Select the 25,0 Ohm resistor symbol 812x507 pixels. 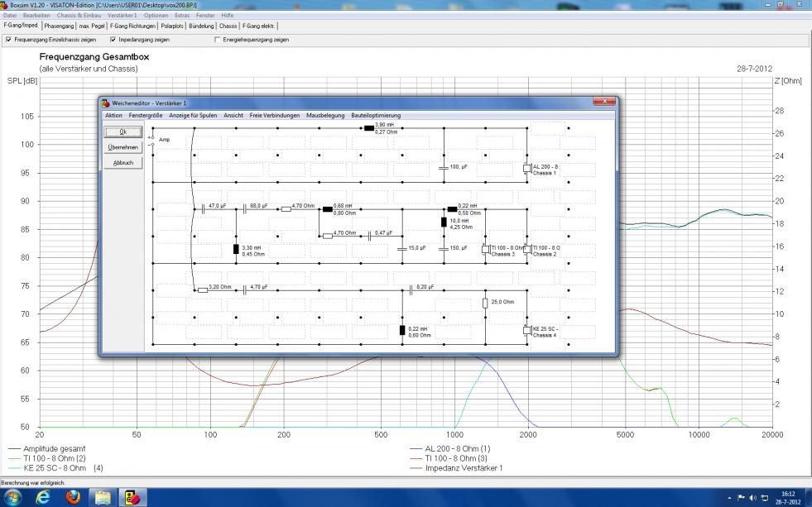pyautogui.click(x=485, y=304)
